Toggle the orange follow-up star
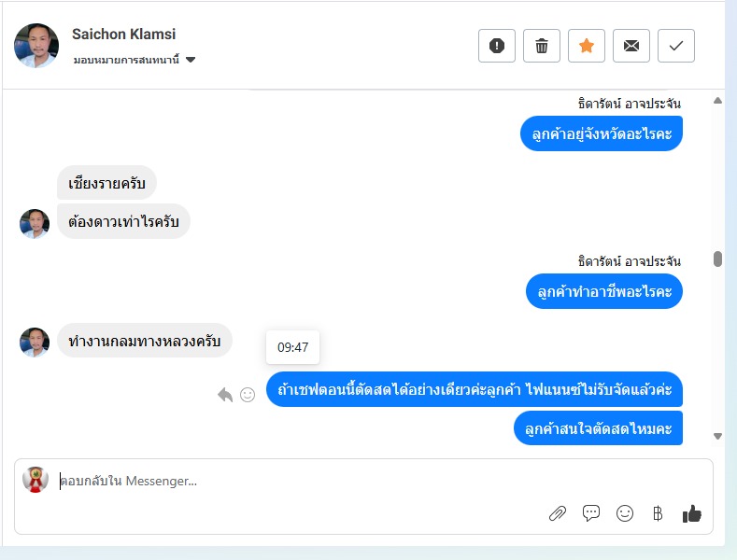Viewport: 737px width, 560px height. click(x=587, y=46)
